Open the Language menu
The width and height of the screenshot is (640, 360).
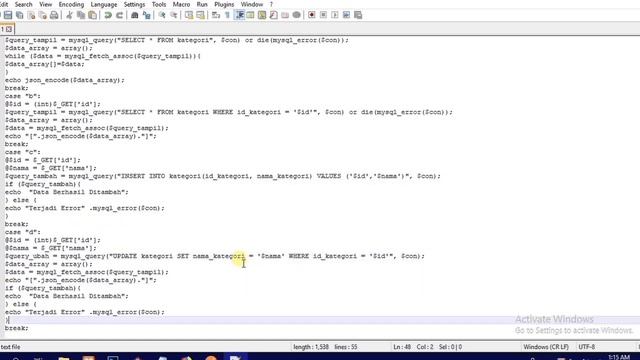point(104,4)
